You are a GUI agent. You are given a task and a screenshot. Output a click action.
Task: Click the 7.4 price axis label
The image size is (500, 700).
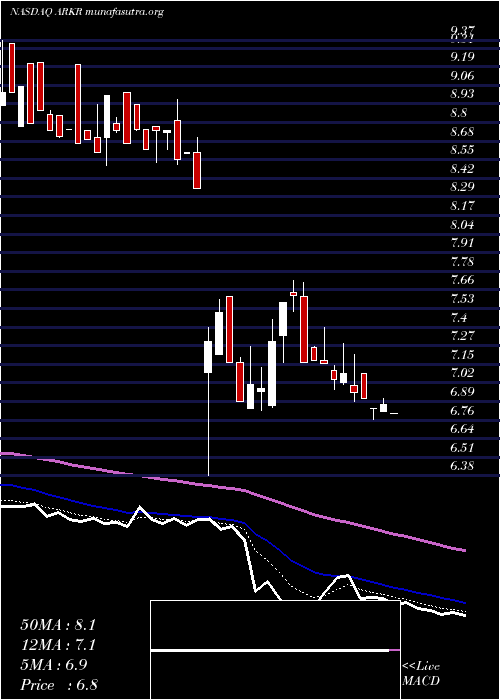(x=459, y=317)
